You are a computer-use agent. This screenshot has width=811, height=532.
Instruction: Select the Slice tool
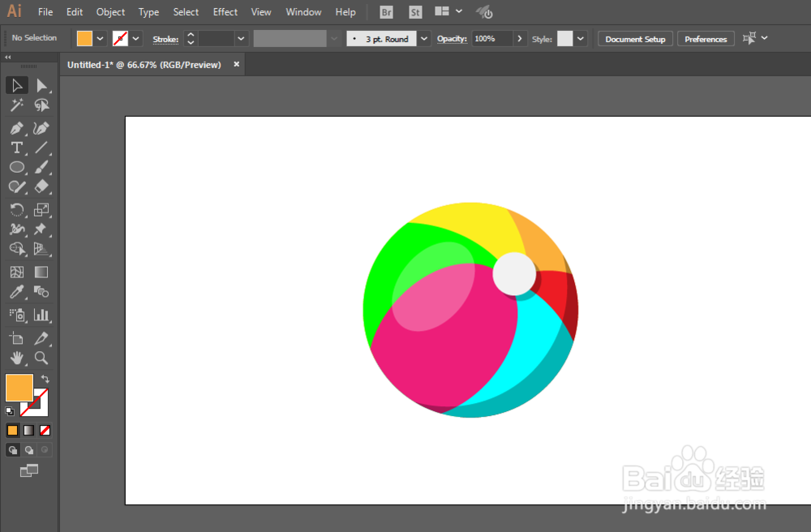coord(41,339)
